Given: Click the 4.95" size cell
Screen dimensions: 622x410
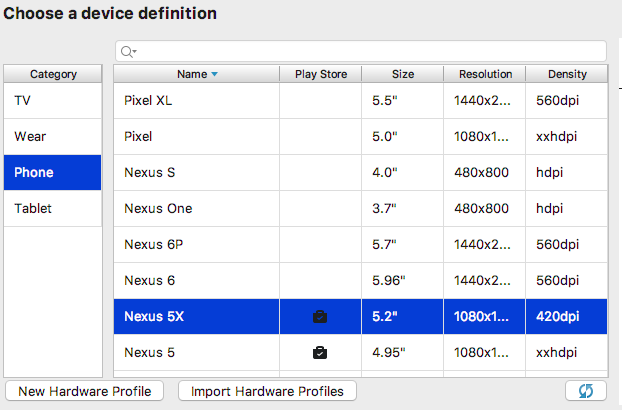Looking at the screenshot, I should 403,353.
